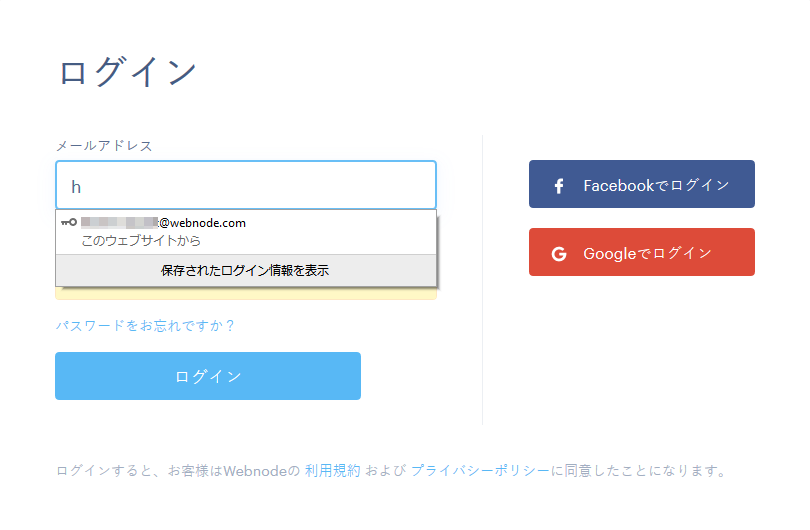Select the saved @webnode.com login suggestion
810x530 pixels.
(x=202, y=223)
